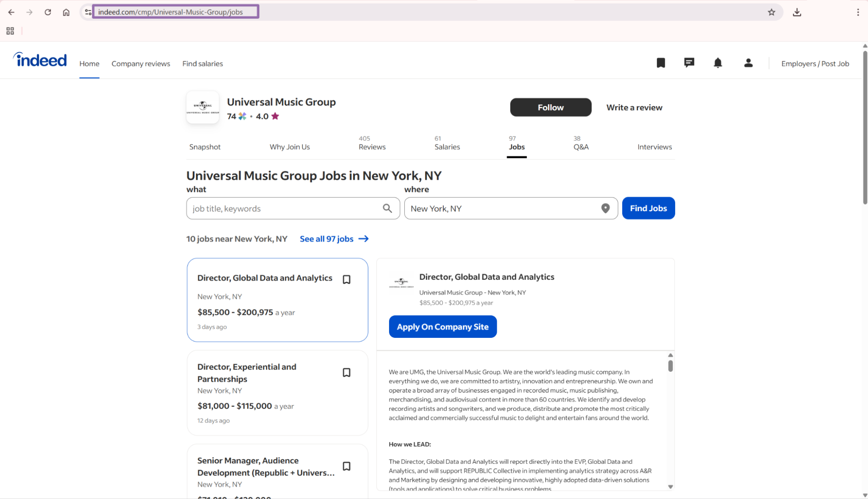This screenshot has width=868, height=499.
Task: Open the Employers / Post Job link
Action: pos(815,63)
